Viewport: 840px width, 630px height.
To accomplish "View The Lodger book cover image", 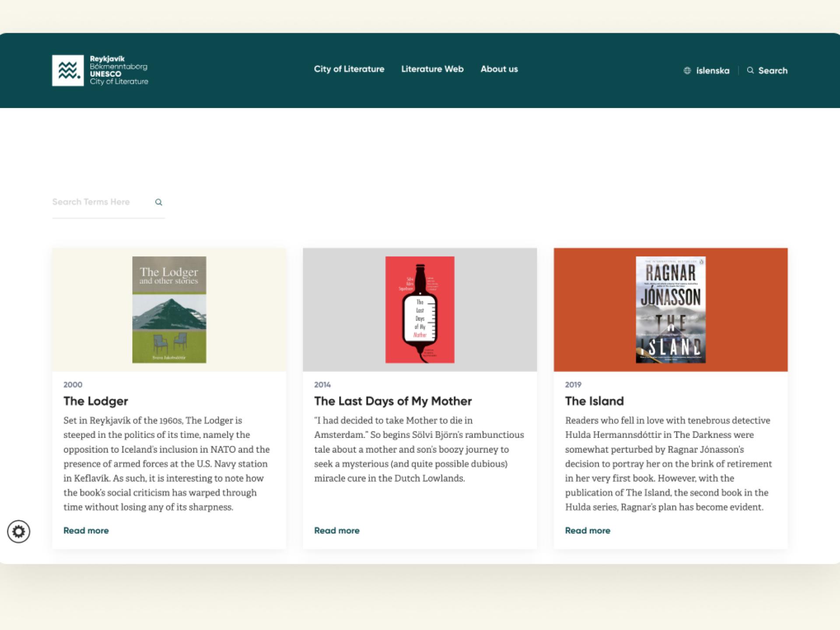I will (x=168, y=309).
